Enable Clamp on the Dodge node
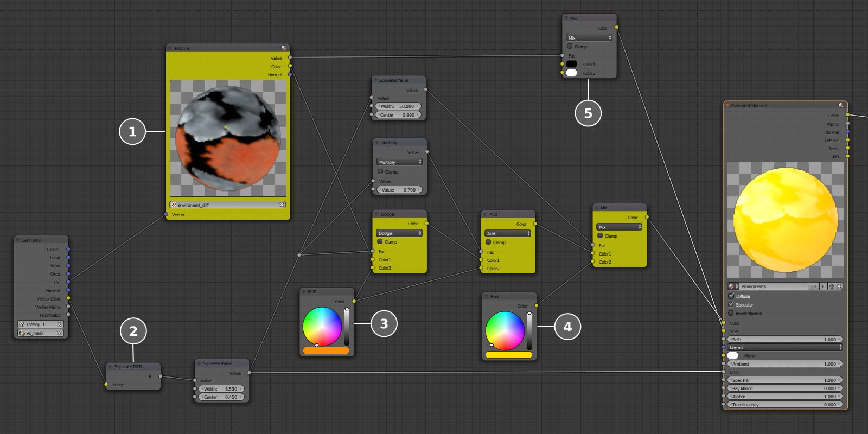The image size is (868, 434). point(380,241)
